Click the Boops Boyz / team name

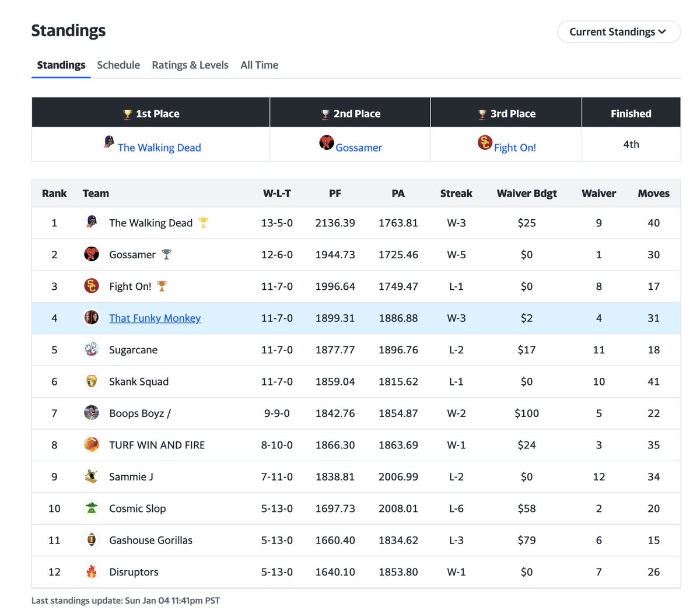pyautogui.click(x=140, y=413)
